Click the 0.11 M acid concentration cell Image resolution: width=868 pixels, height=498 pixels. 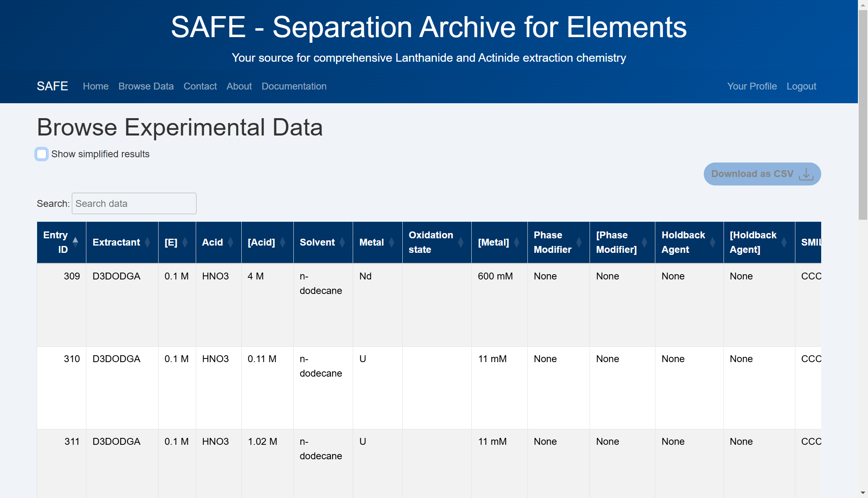[x=267, y=388]
